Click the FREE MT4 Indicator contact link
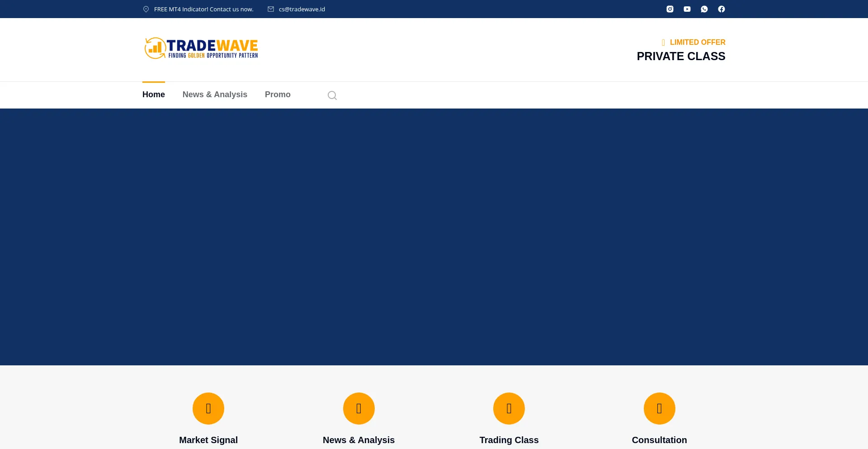The width and height of the screenshot is (868, 449). coord(203,9)
